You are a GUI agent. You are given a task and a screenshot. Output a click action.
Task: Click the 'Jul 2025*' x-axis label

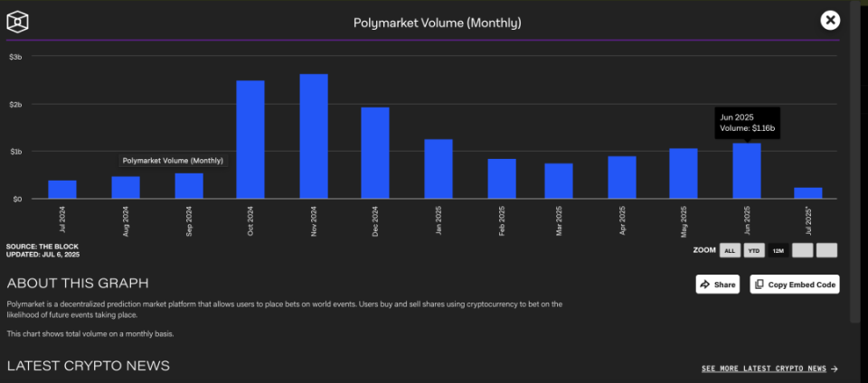click(808, 221)
